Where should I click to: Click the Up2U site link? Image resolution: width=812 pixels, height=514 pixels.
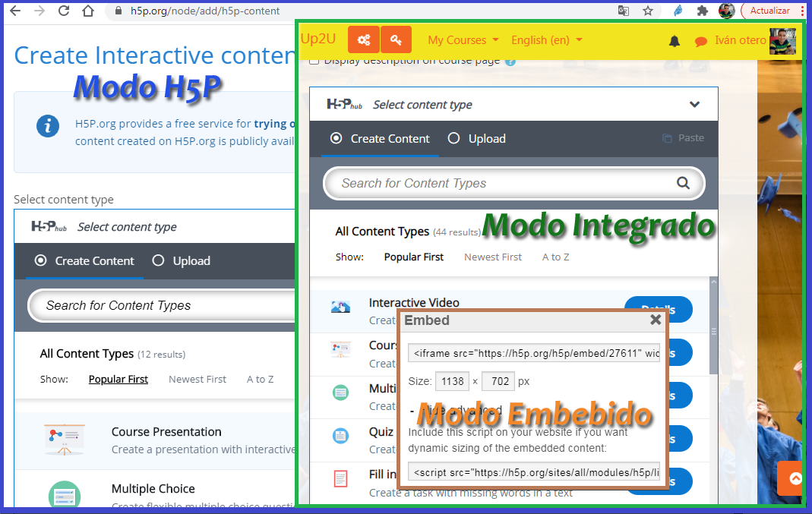pos(318,39)
